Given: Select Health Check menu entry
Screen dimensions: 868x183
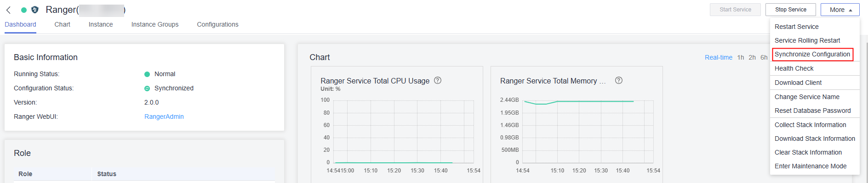Looking at the screenshot, I should click(x=794, y=68).
